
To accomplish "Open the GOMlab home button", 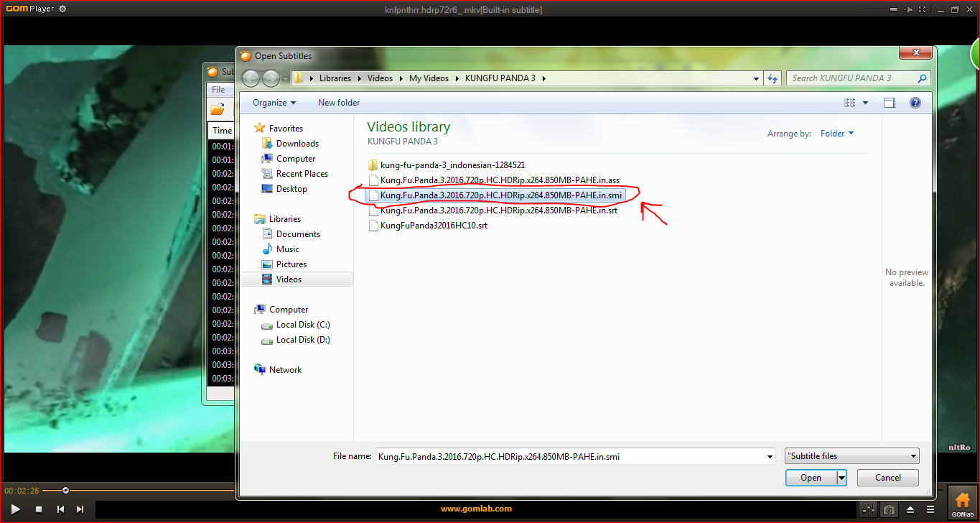I will tap(962, 503).
